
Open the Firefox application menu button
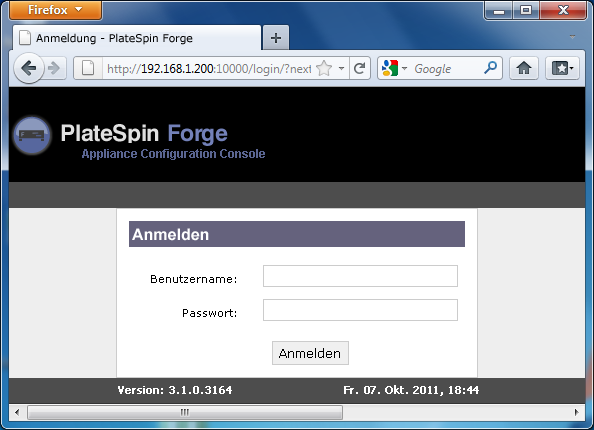[56, 9]
